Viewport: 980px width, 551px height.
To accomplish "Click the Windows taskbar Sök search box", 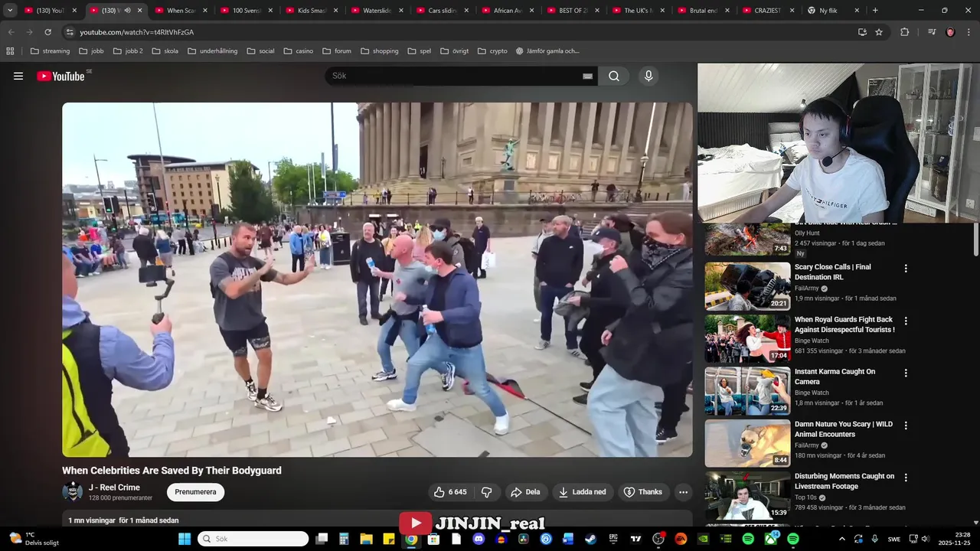I will 253,539.
